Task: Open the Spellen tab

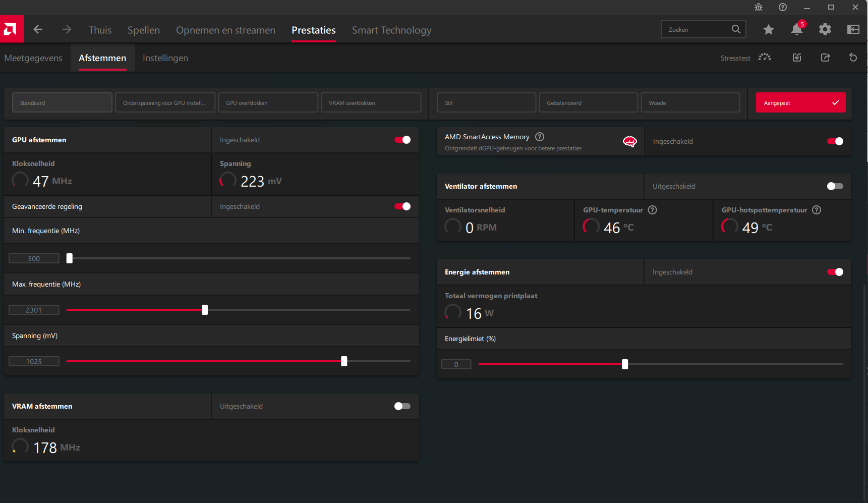Action: pyautogui.click(x=144, y=30)
